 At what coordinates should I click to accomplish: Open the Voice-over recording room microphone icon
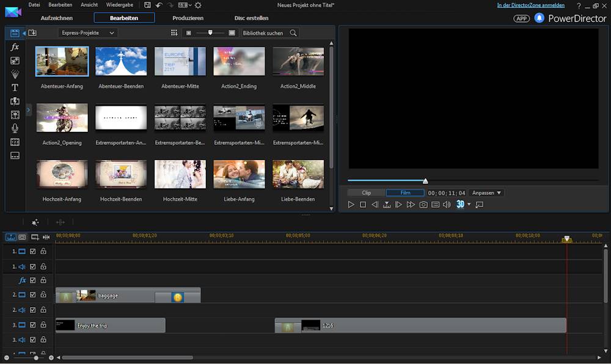click(15, 128)
